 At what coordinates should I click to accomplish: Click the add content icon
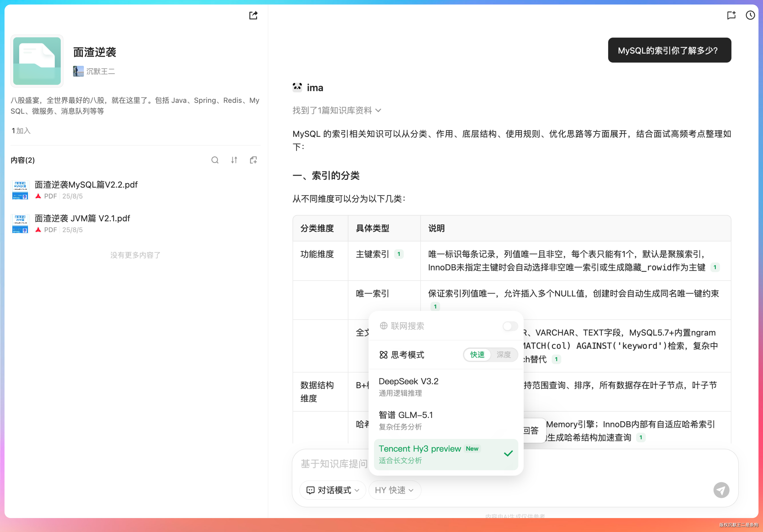click(x=253, y=160)
